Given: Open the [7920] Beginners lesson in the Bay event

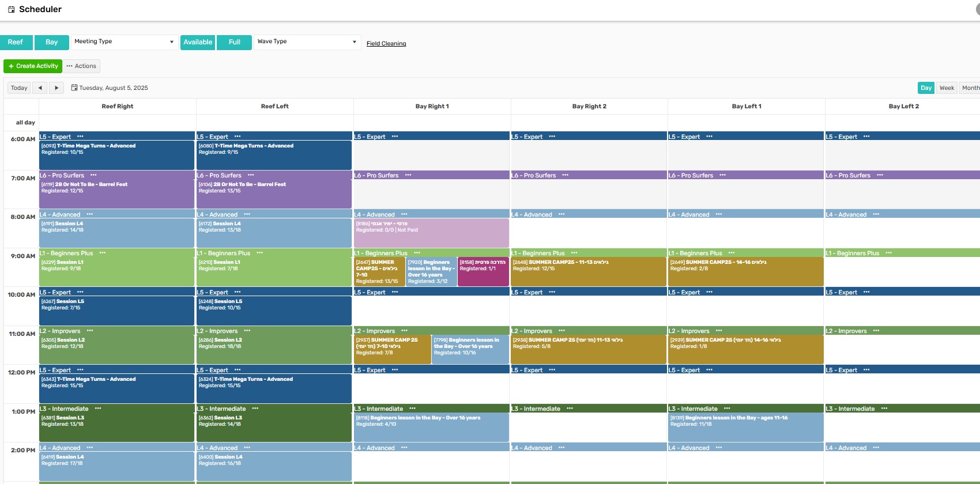Looking at the screenshot, I should click(x=431, y=271).
